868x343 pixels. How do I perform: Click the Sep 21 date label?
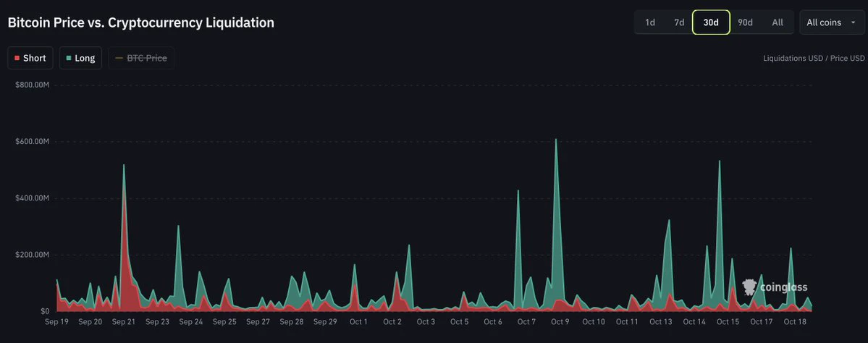coord(124,322)
